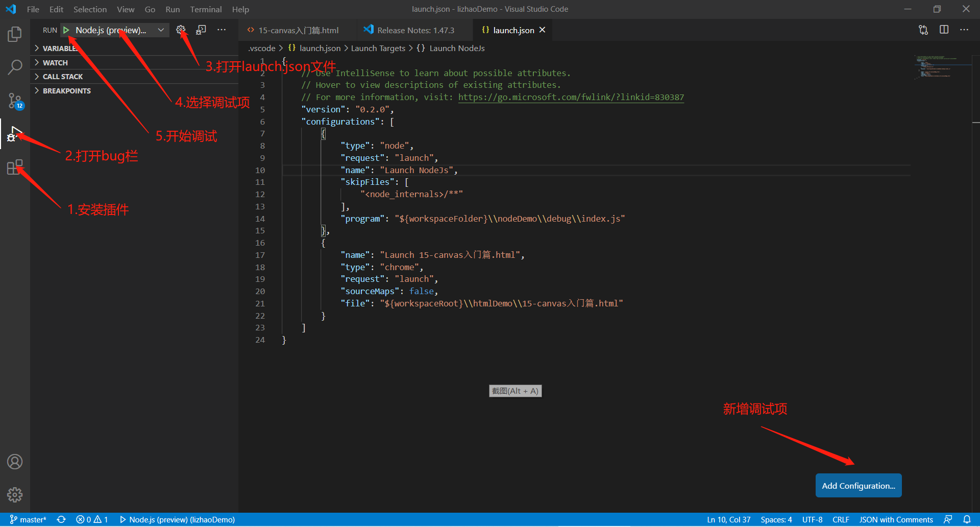Click the Add Configuration... button
Screen dimensions: 980x527
858,486
